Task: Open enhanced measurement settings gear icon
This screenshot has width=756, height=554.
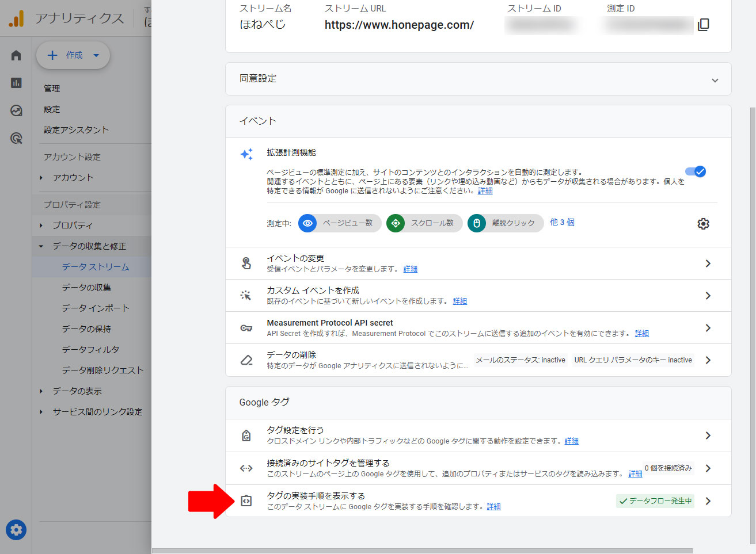Action: pyautogui.click(x=703, y=224)
